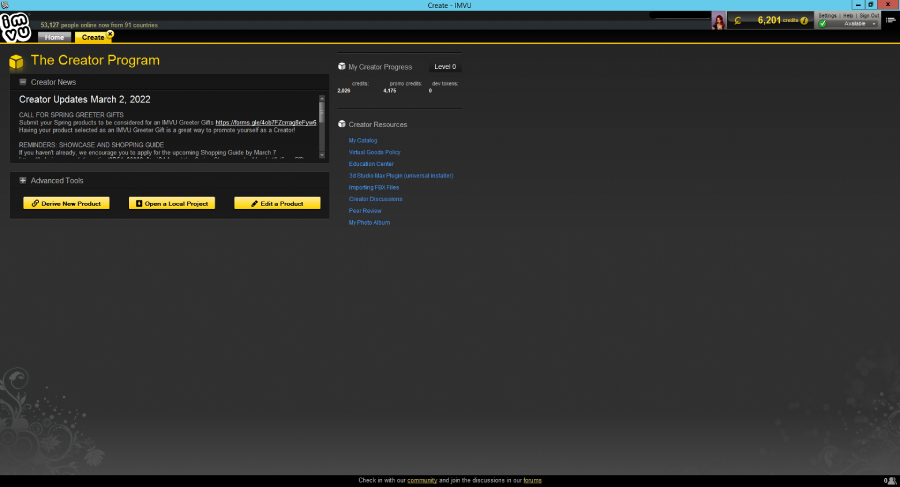Click Derive New Product button
The width and height of the screenshot is (900, 487).
[66, 203]
